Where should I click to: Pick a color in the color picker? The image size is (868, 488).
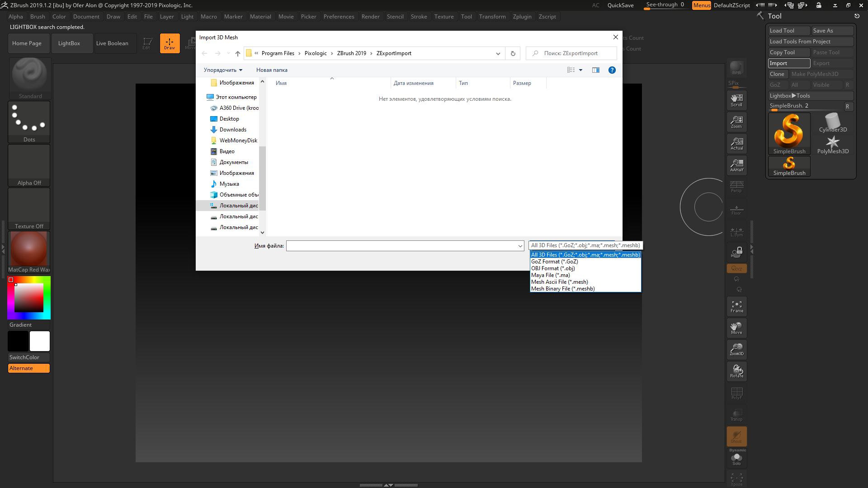point(29,298)
